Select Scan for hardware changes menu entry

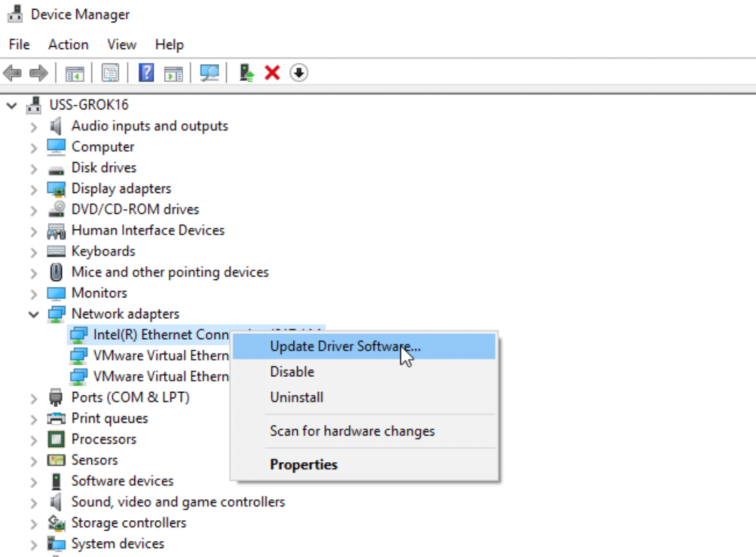(352, 431)
